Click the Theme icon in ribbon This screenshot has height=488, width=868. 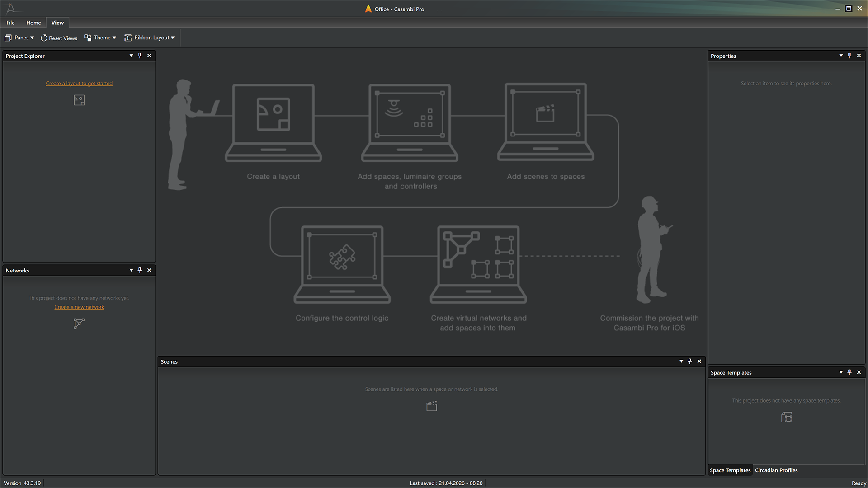[88, 38]
